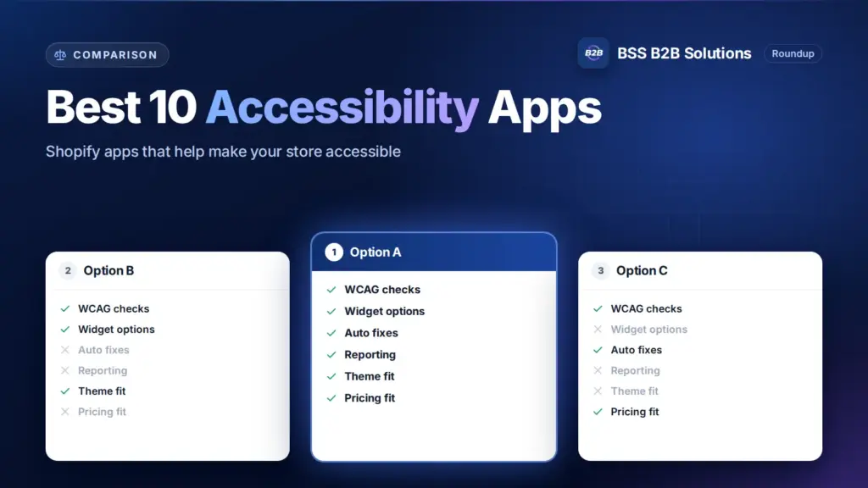Screen dimensions: 868x488
Task: Click the 'Widget options' text in Option B
Action: (116, 330)
